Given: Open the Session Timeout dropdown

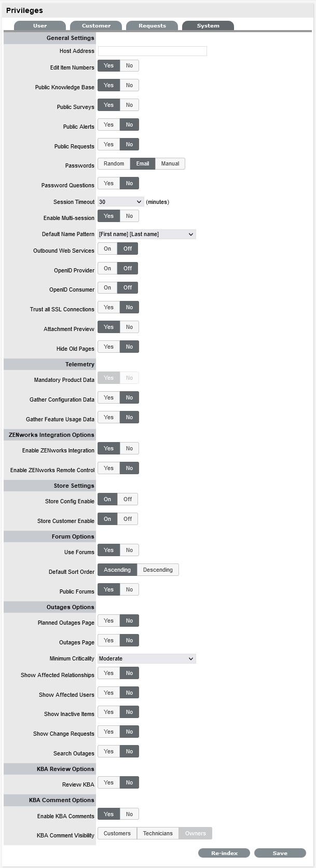Looking at the screenshot, I should tap(120, 202).
